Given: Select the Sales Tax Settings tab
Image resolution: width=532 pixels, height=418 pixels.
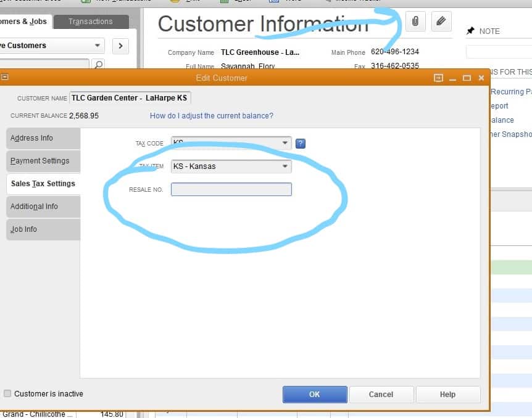Looking at the screenshot, I should click(x=43, y=183).
